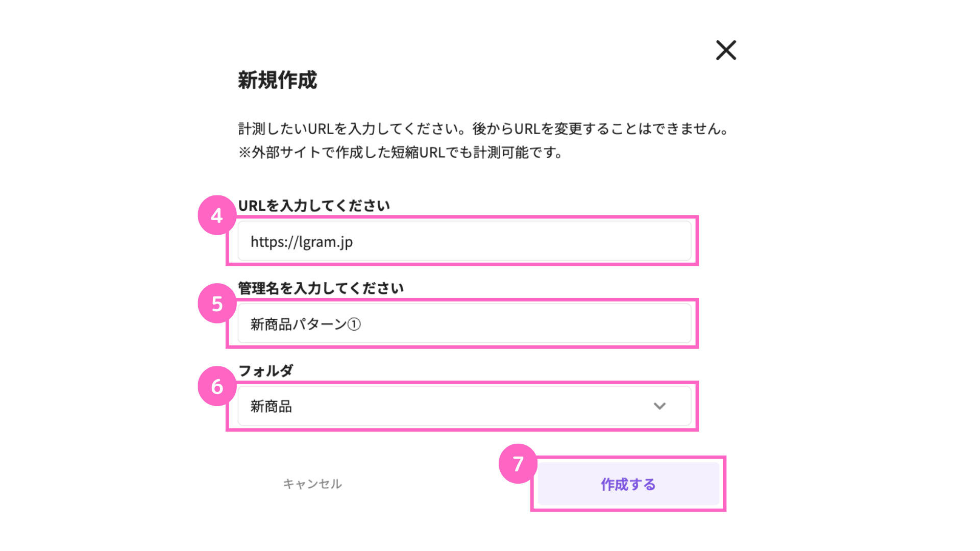980x551 pixels.
Task: Click the circled ① character in the name field
Action: coord(354,324)
